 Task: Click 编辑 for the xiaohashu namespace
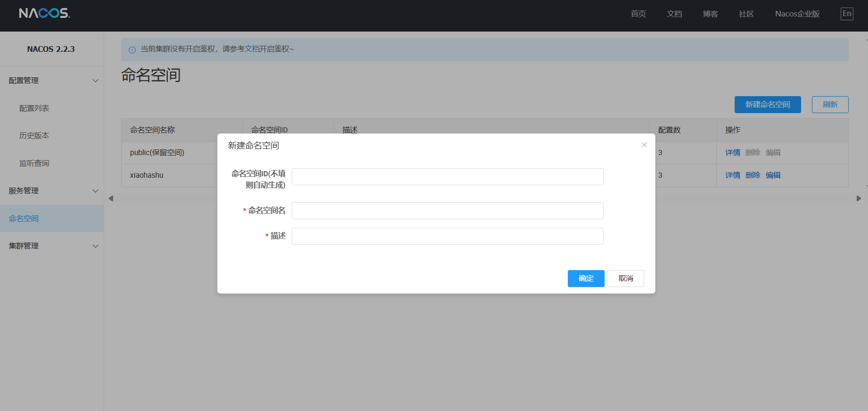pyautogui.click(x=773, y=175)
